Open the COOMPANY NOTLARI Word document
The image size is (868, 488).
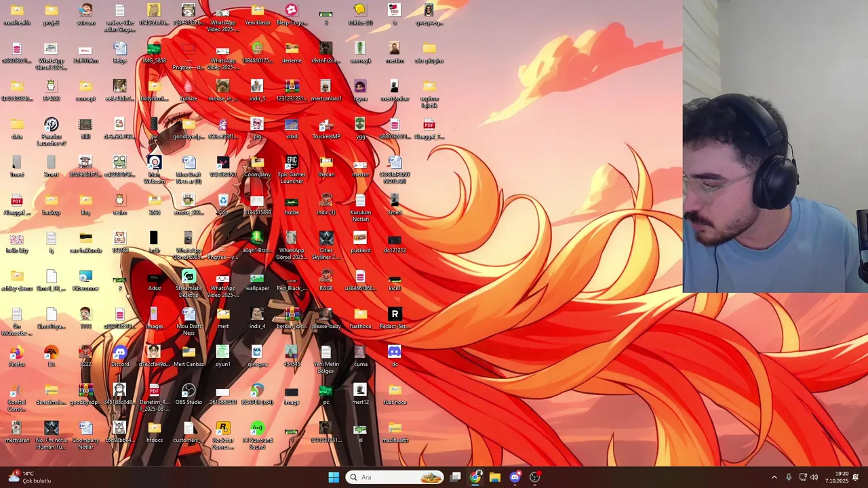click(x=395, y=169)
